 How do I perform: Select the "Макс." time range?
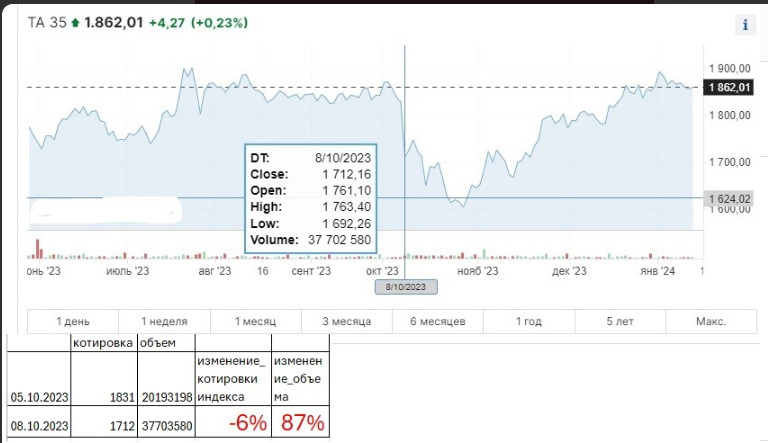711,321
